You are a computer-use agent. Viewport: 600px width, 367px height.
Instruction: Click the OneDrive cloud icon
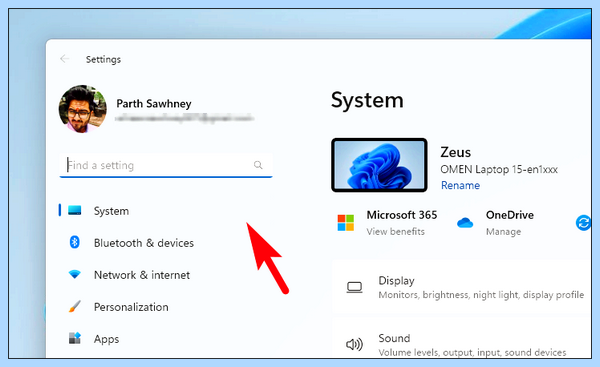(x=465, y=222)
